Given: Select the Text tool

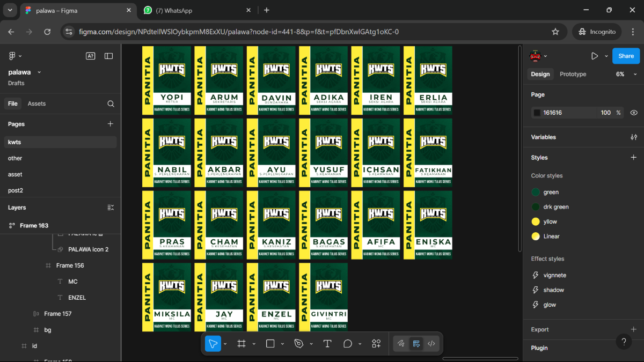Looking at the screenshot, I should (327, 343).
